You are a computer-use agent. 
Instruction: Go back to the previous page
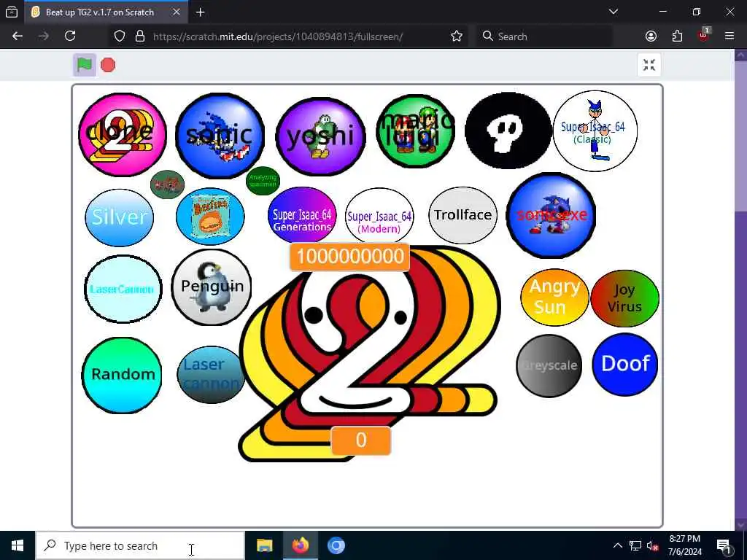(18, 36)
